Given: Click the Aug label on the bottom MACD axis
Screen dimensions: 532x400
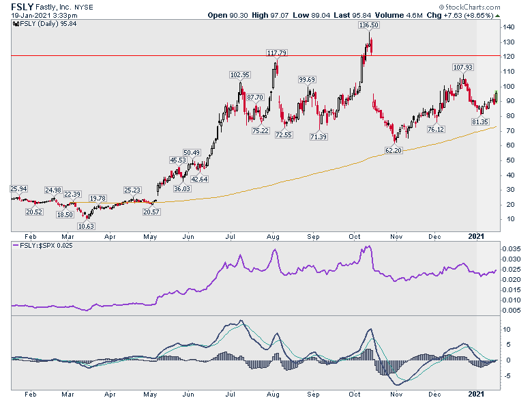Looking at the screenshot, I should (x=273, y=395).
